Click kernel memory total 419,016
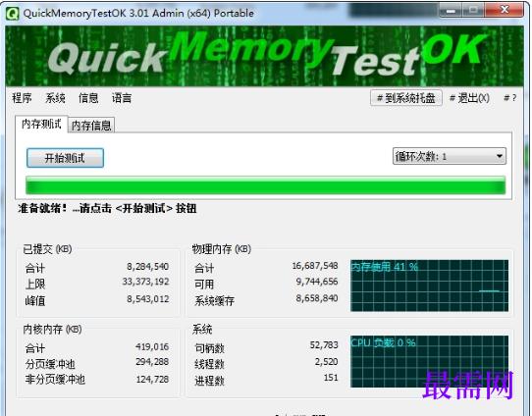Image resolution: width=532 pixels, height=416 pixels. [x=152, y=347]
